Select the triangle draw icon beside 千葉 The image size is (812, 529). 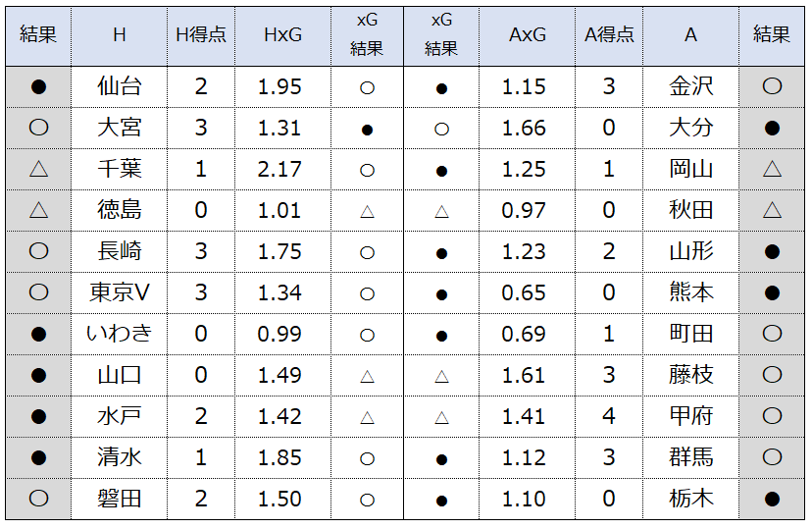[x=39, y=169]
